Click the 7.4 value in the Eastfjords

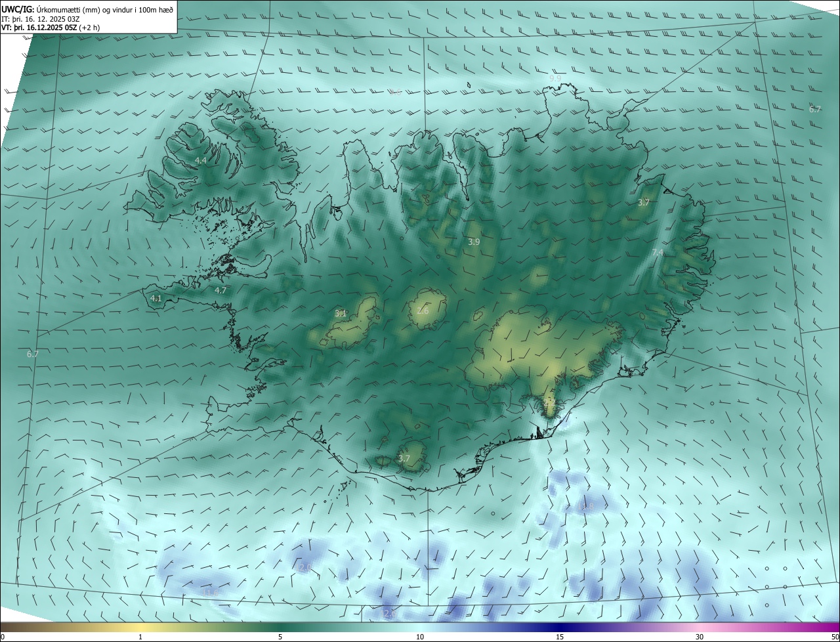(x=658, y=252)
